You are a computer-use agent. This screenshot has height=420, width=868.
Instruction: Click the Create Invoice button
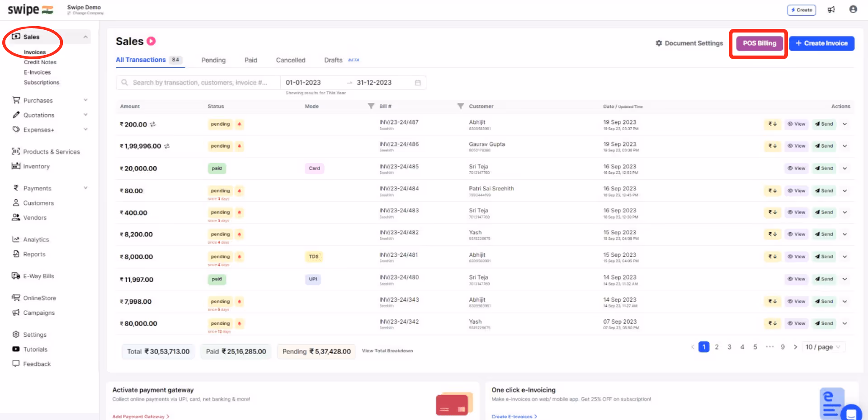(x=821, y=43)
